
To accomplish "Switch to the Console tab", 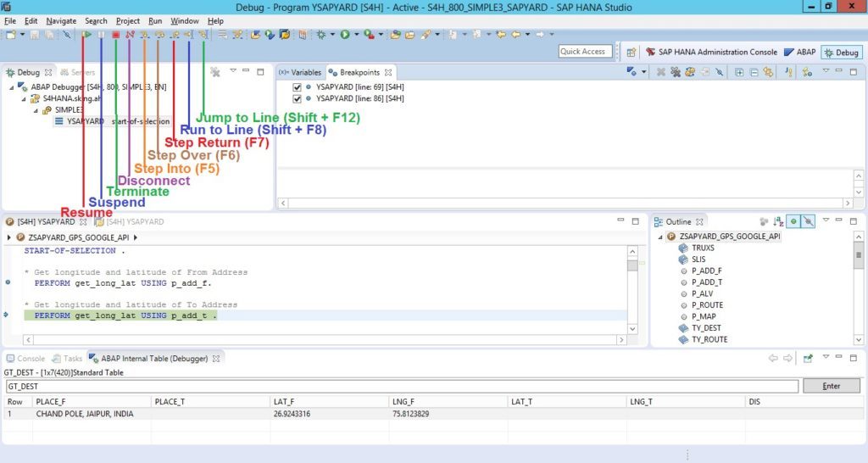I will pos(25,359).
